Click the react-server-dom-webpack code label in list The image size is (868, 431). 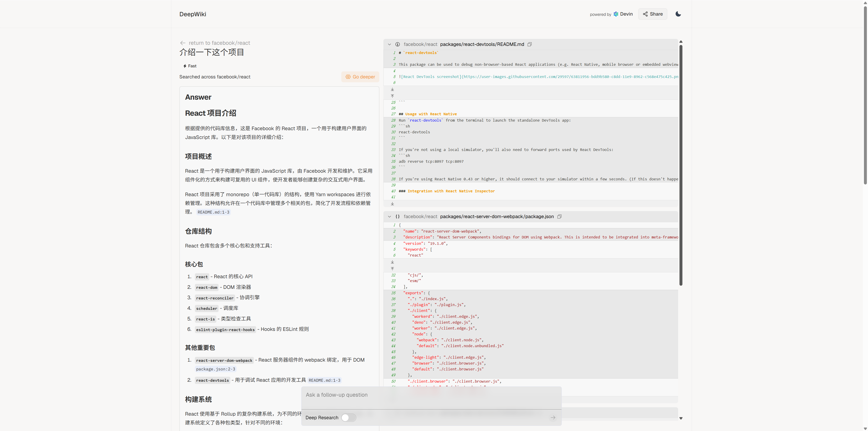(224, 360)
